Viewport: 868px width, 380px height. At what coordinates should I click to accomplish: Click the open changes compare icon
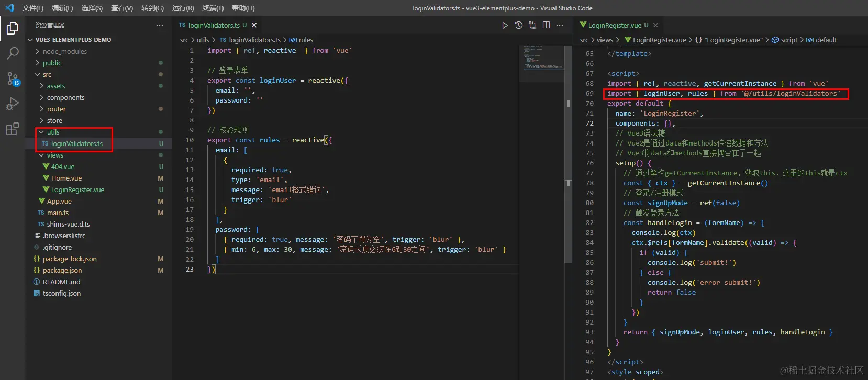tap(532, 25)
